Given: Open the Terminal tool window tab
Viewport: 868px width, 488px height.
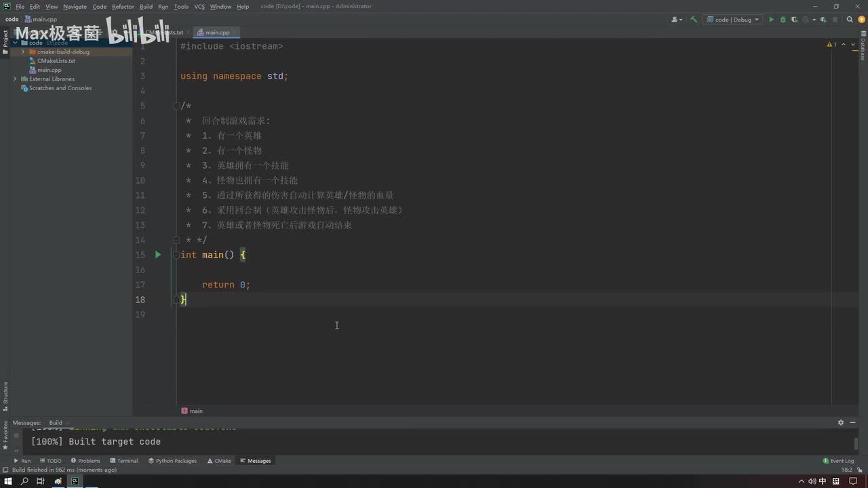Looking at the screenshot, I should [x=123, y=461].
